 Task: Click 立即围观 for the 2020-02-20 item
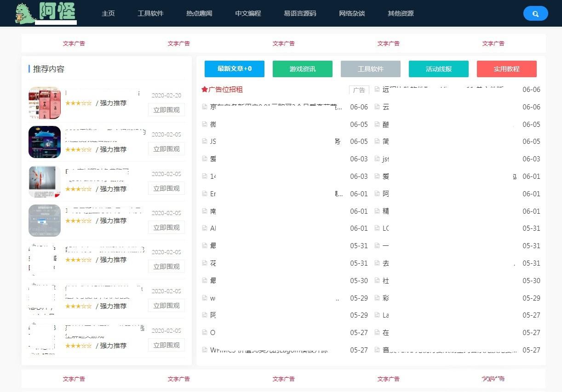pyautogui.click(x=166, y=110)
